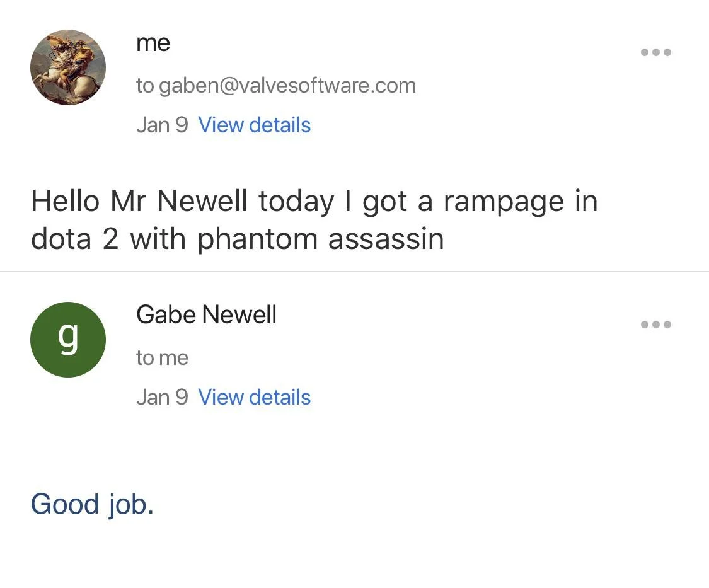Click "dota 2" in the message body
709x588 pixels.
coord(74,239)
